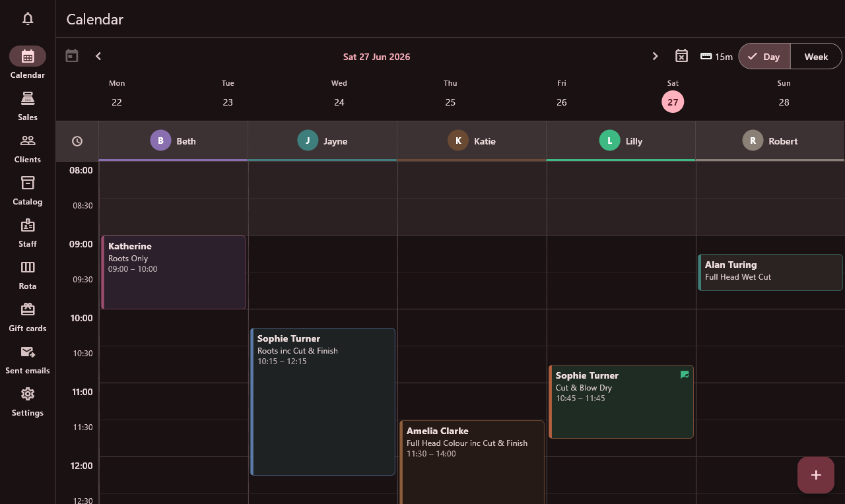This screenshot has width=845, height=504.
Task: Open the Sent emails section
Action: point(28,359)
